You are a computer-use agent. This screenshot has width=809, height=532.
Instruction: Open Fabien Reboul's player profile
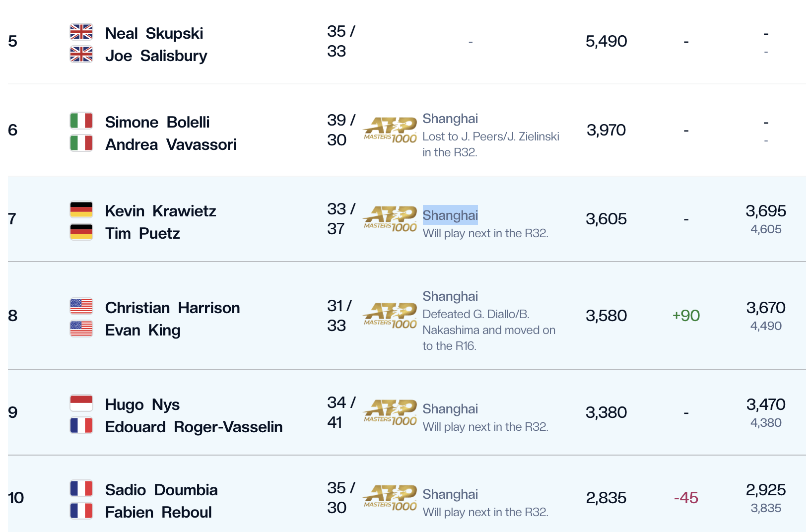point(158,512)
